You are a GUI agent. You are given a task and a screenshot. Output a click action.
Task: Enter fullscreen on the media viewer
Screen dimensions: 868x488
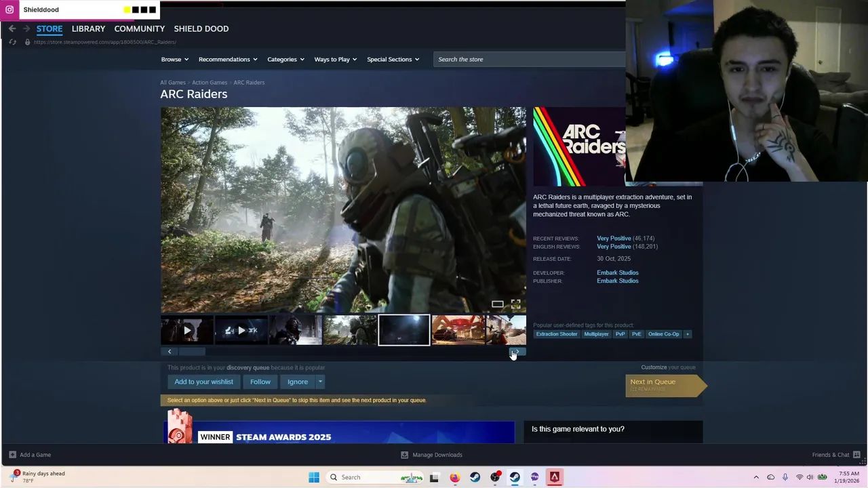click(515, 304)
